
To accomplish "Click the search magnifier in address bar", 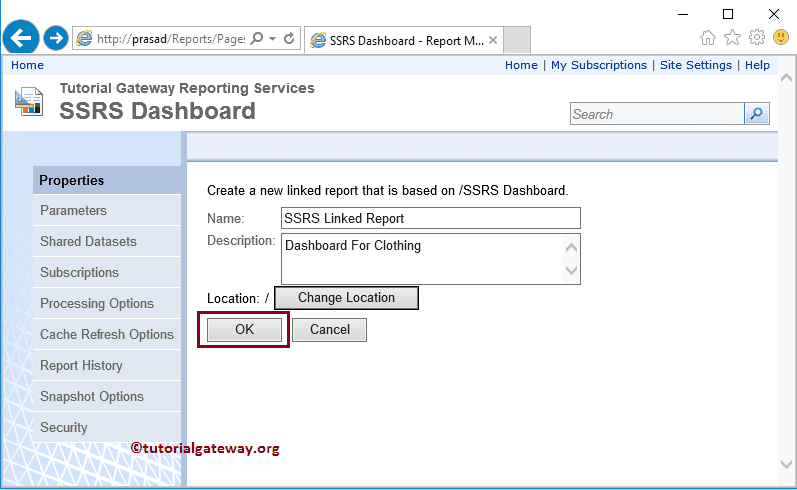I will click(x=257, y=39).
